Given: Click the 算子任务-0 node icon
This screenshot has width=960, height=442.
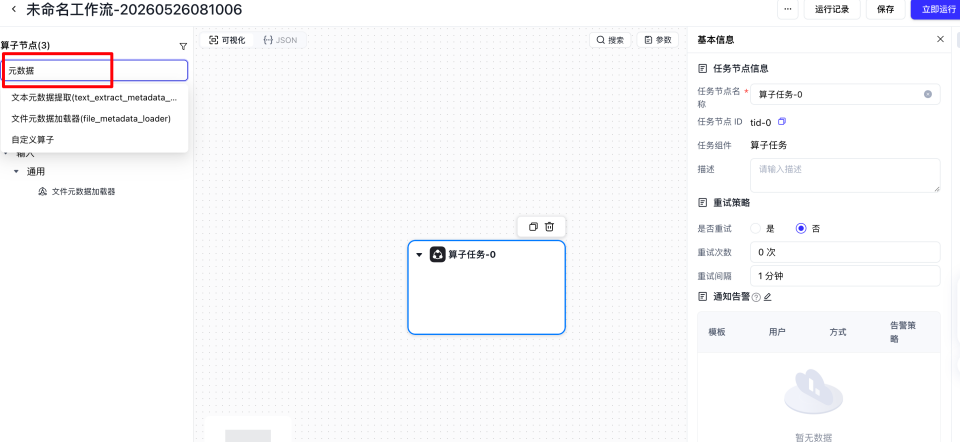Looking at the screenshot, I should click(x=437, y=255).
